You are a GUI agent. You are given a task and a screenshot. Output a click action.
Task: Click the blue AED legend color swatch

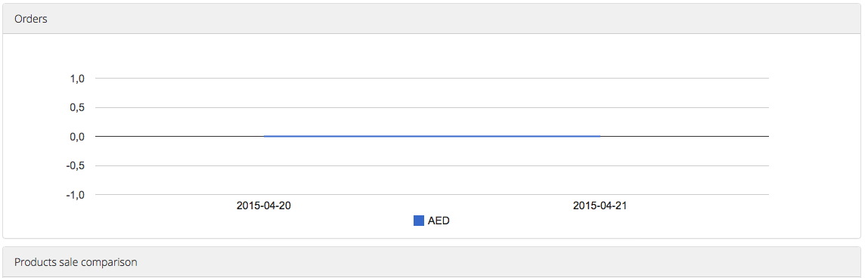click(419, 221)
